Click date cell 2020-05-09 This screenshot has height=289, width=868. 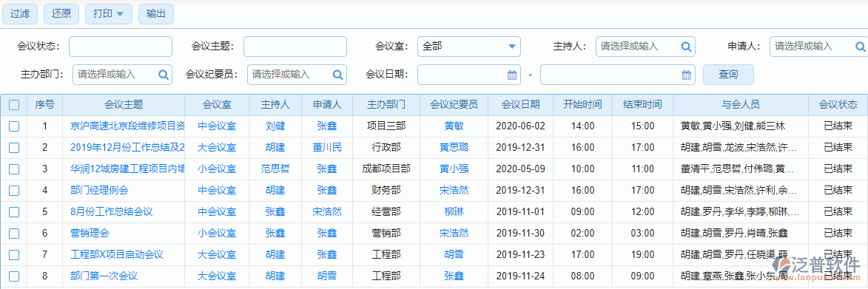(x=520, y=169)
